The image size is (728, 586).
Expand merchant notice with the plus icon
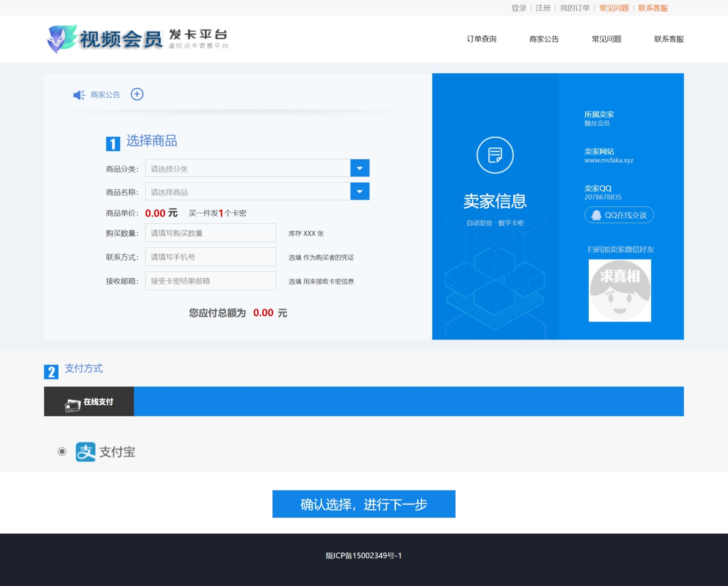coord(137,94)
